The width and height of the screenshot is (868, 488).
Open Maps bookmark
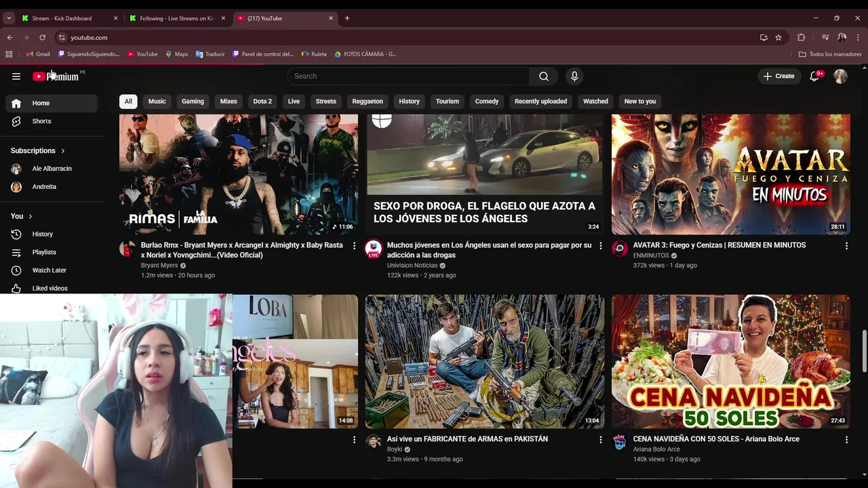[176, 54]
